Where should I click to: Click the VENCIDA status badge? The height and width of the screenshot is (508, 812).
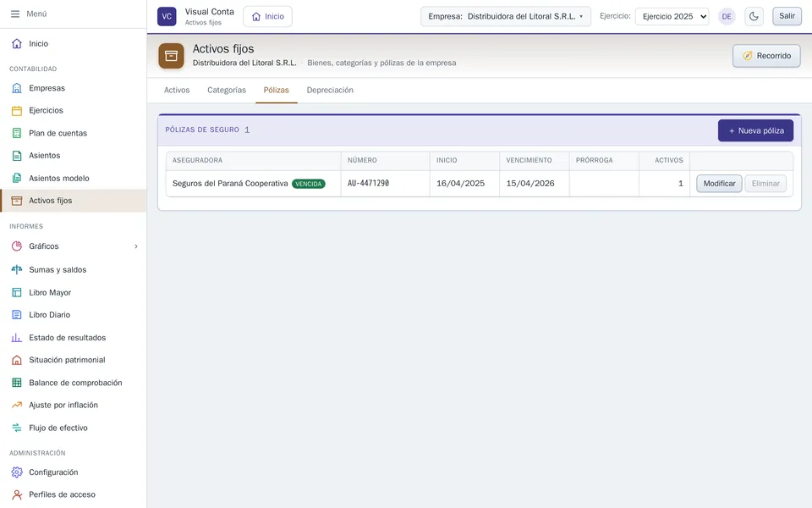click(309, 184)
